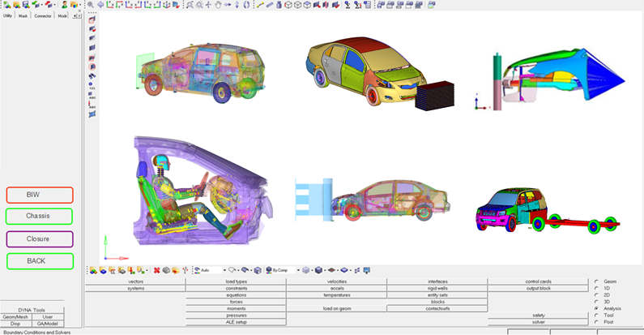644x335 pixels.
Task: Select the magnifier find icon in top toolbar
Action: pos(91,5)
